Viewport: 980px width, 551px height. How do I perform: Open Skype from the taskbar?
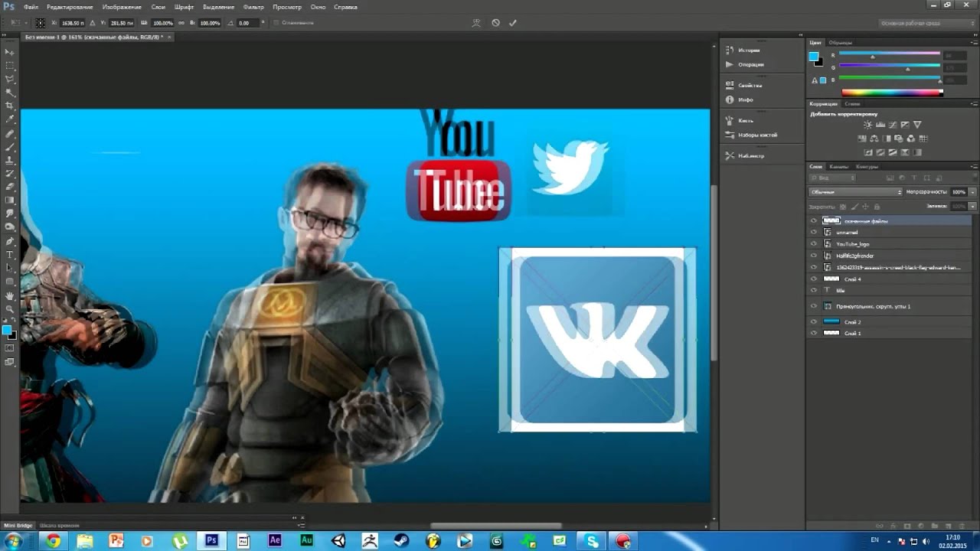(x=592, y=541)
